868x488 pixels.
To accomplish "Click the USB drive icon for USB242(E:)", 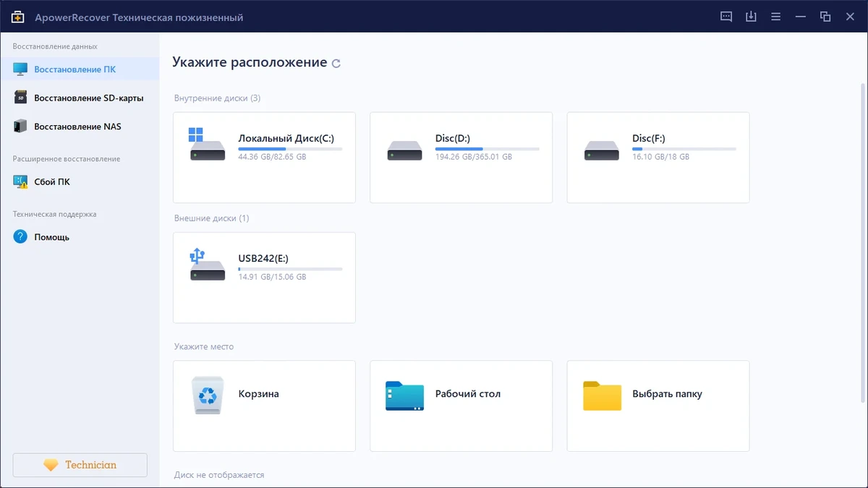I will click(x=208, y=265).
